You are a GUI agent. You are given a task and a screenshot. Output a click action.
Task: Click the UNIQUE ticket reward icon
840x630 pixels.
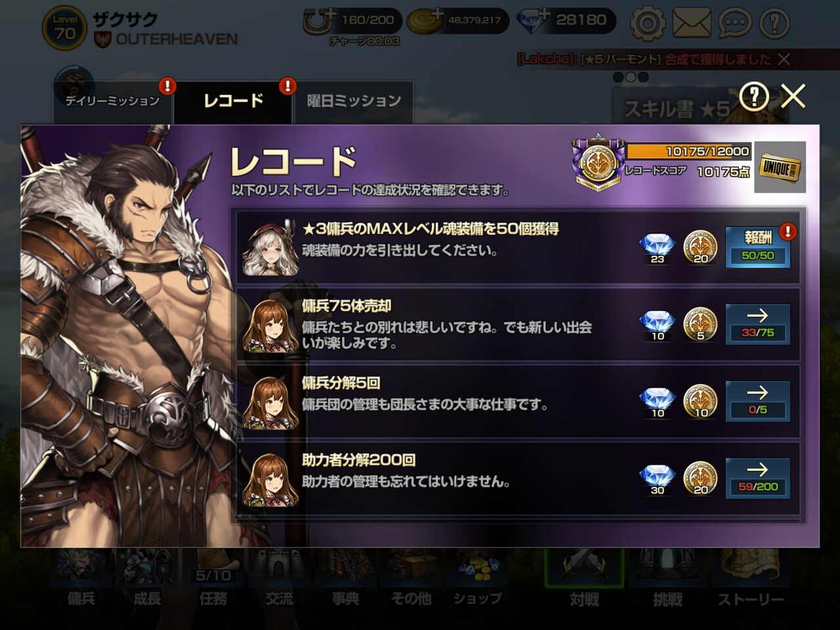point(780,167)
